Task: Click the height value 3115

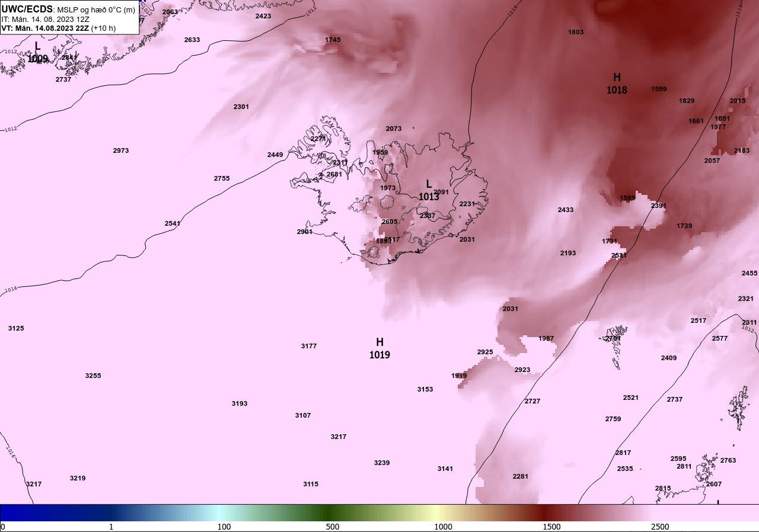Action: [x=311, y=484]
